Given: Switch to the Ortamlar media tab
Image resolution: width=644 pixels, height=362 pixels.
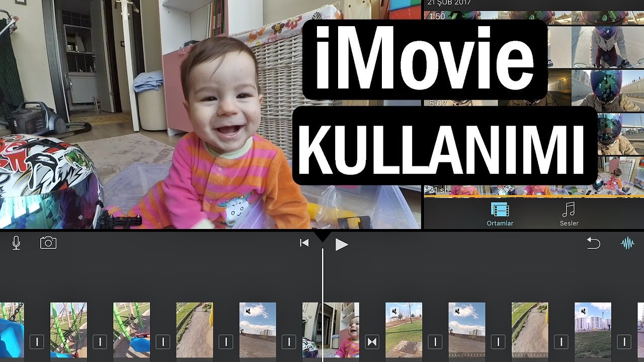Looking at the screenshot, I should (x=500, y=214).
